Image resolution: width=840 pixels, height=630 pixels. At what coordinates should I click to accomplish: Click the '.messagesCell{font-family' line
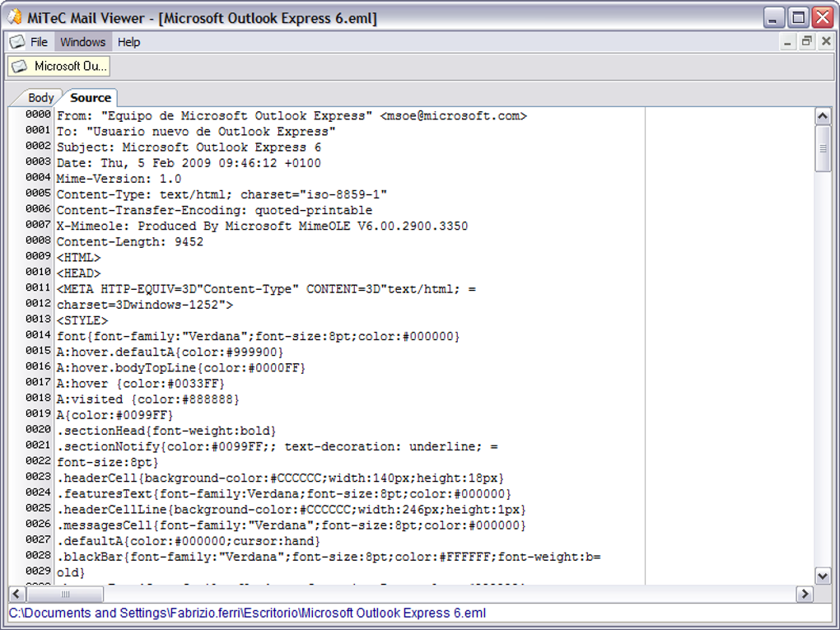(x=292, y=525)
